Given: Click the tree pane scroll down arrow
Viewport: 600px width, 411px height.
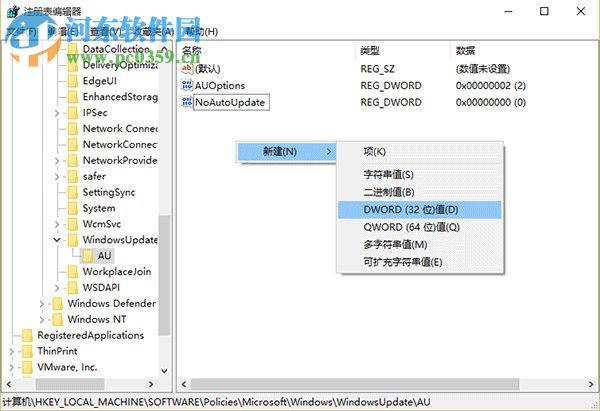Looking at the screenshot, I should tap(165, 370).
